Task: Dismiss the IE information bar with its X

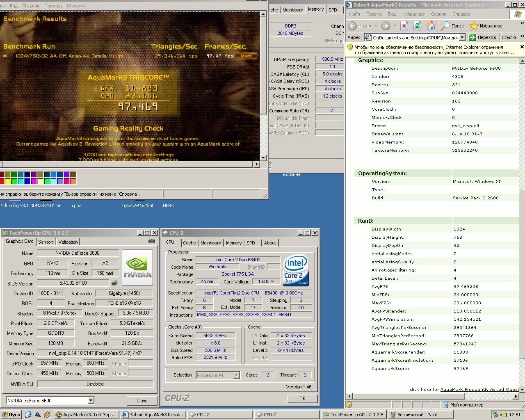Action: coord(522,47)
